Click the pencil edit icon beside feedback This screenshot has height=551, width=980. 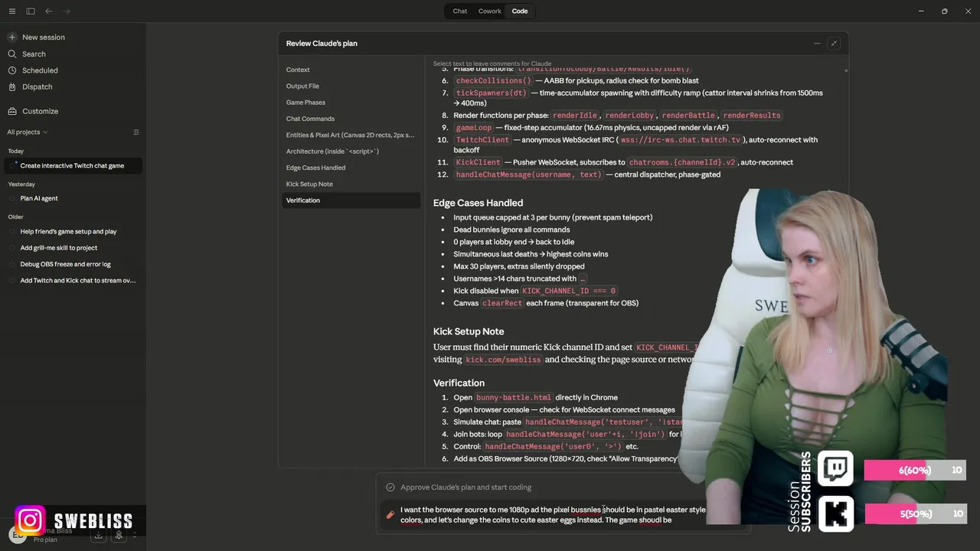click(390, 515)
